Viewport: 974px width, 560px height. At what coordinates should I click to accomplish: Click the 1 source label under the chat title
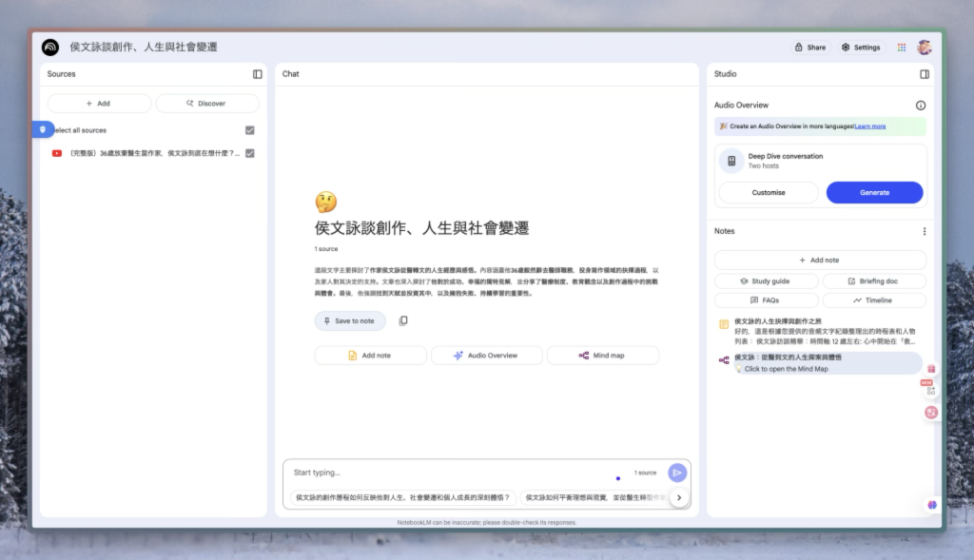point(326,249)
